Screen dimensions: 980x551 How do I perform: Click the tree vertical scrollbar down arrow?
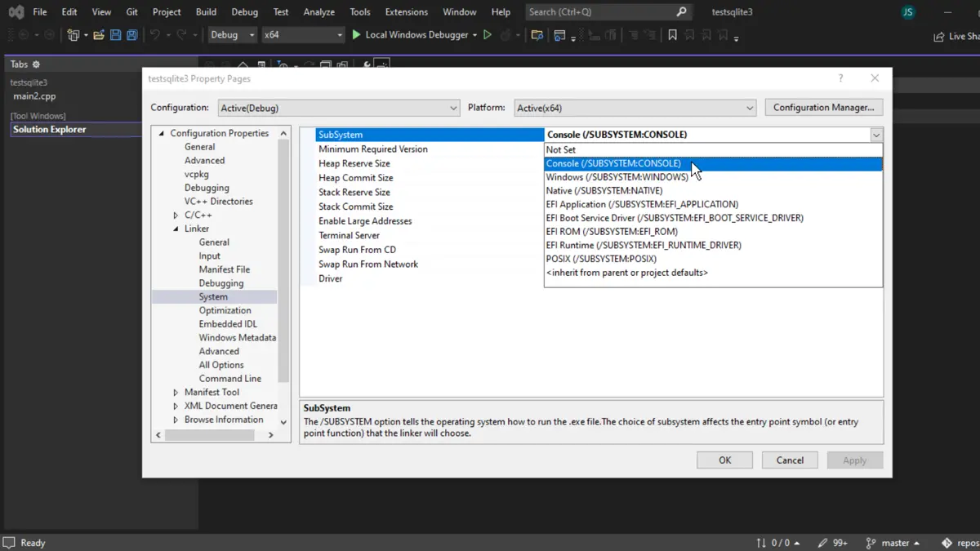pos(283,422)
